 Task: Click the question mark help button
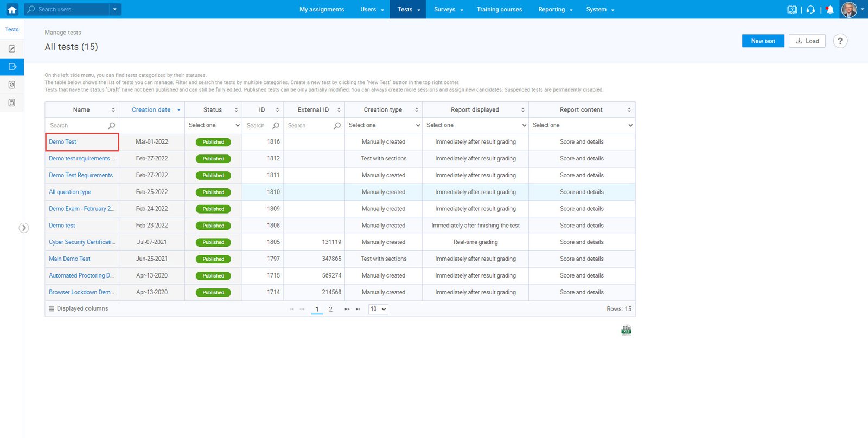[x=840, y=41]
